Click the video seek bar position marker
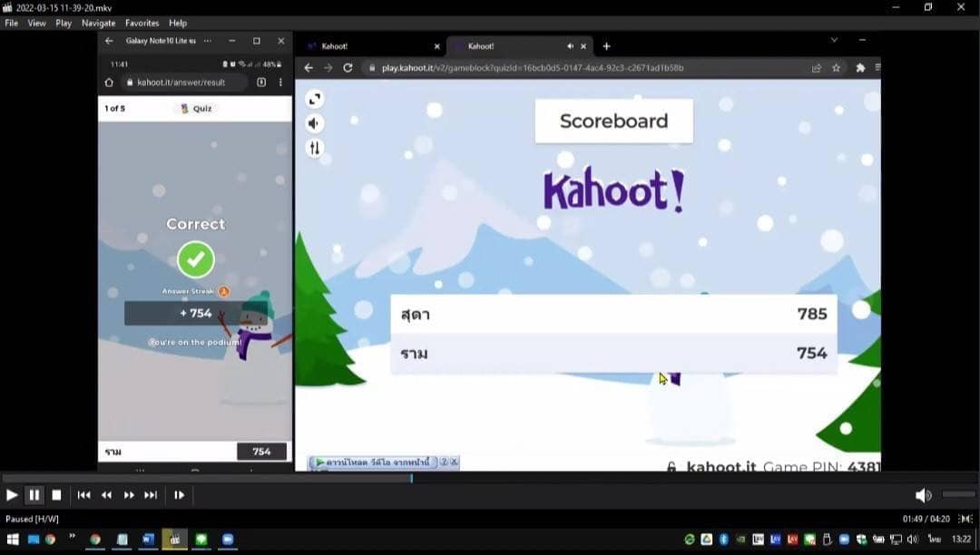 click(411, 478)
